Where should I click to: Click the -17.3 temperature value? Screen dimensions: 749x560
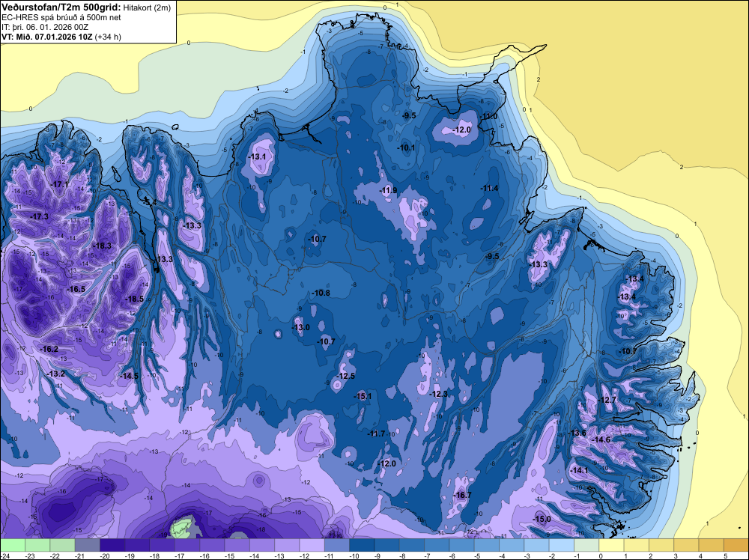[40, 216]
